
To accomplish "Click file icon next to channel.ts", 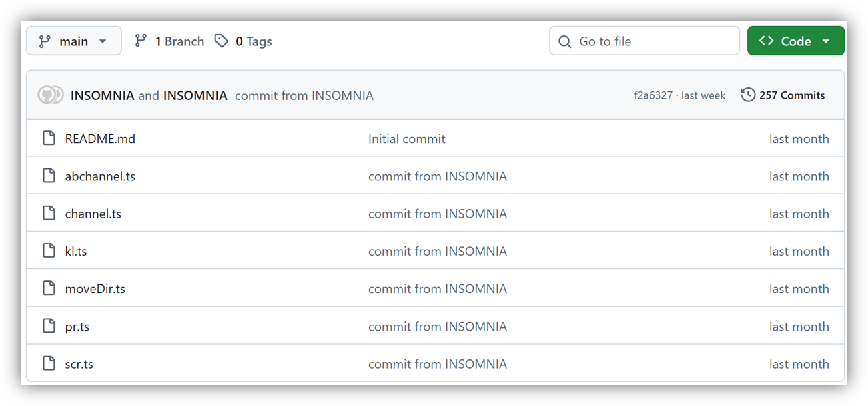I will pos(49,213).
